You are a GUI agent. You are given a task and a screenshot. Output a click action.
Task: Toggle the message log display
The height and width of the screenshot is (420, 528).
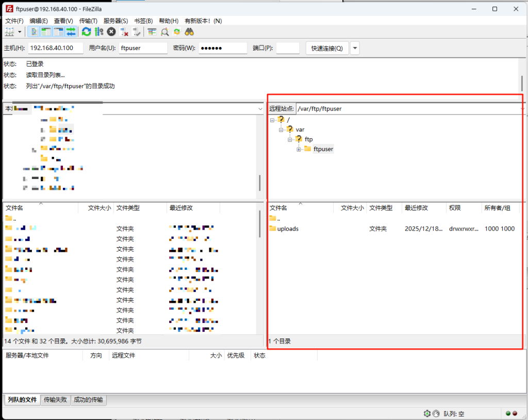tap(34, 31)
